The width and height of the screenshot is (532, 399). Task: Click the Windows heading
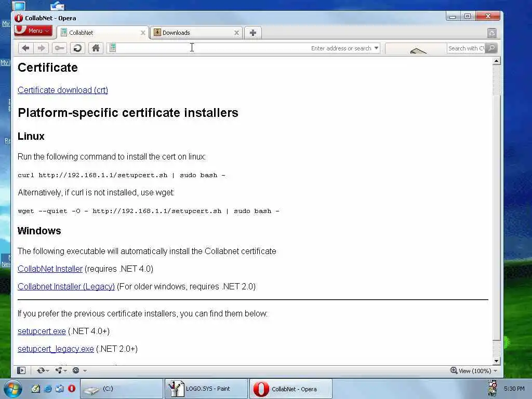tap(39, 231)
